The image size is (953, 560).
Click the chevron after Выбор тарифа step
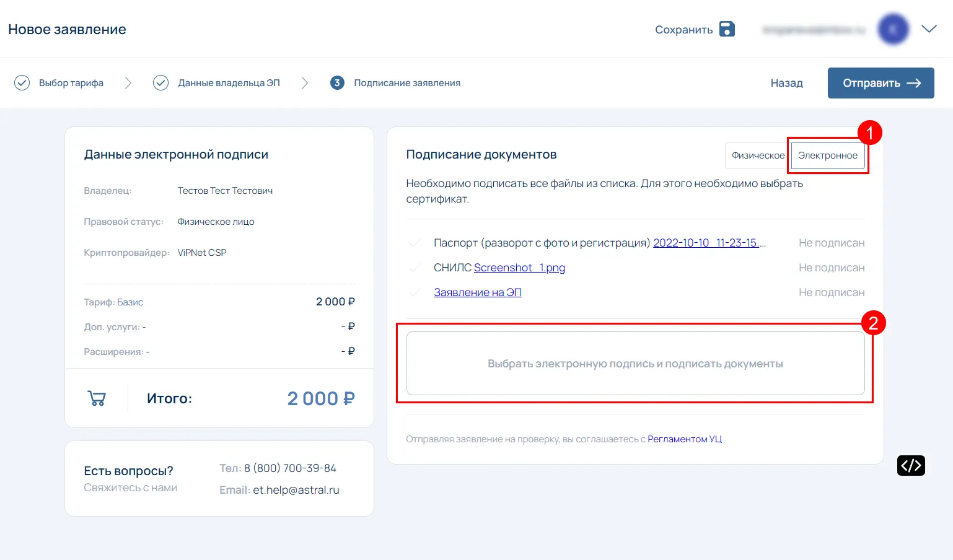(128, 83)
